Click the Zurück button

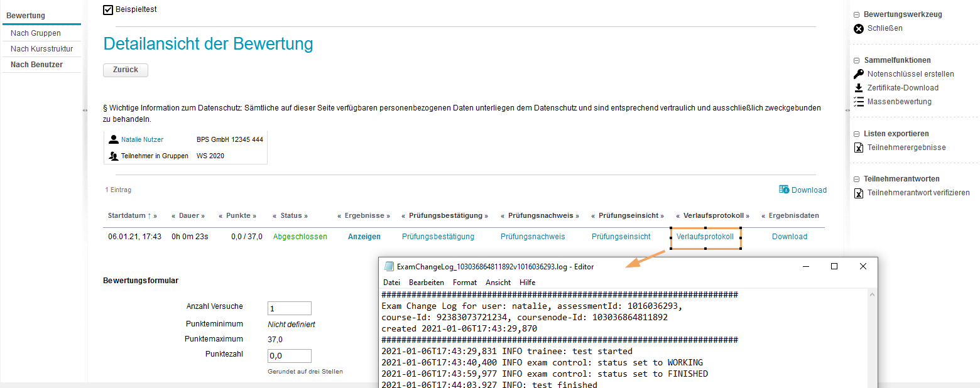(125, 70)
